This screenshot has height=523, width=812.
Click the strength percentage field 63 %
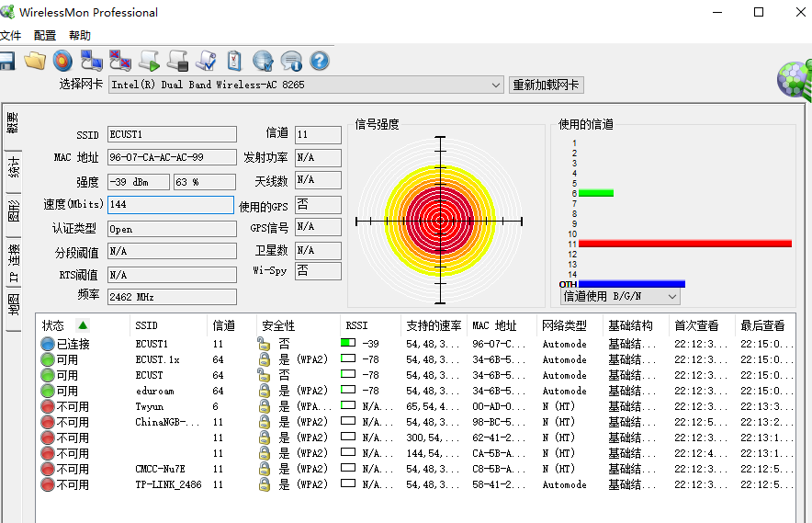tap(205, 182)
